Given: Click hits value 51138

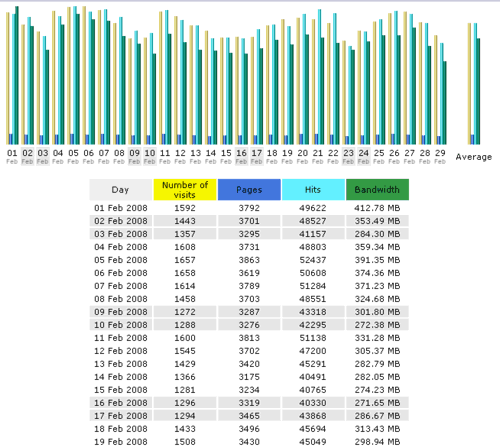Looking at the screenshot, I should (313, 338).
